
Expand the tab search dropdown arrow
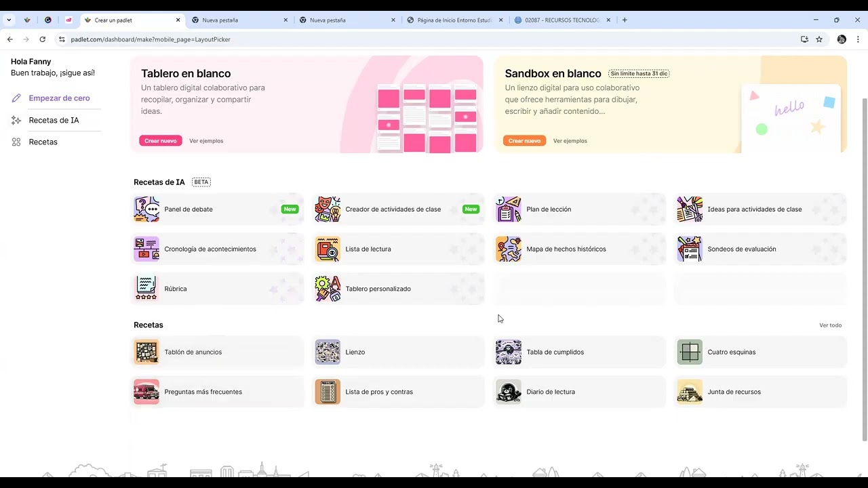tap(9, 20)
